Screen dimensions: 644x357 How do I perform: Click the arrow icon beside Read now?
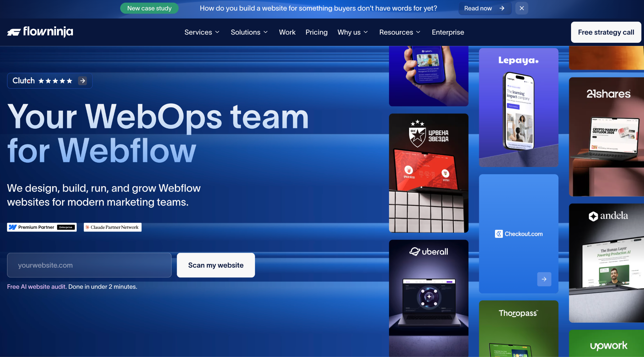502,8
